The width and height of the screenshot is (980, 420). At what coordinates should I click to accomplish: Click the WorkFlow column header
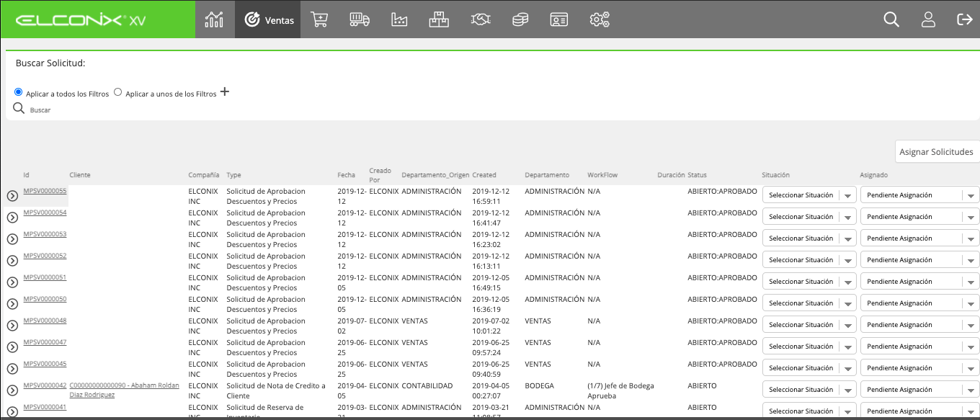point(602,175)
